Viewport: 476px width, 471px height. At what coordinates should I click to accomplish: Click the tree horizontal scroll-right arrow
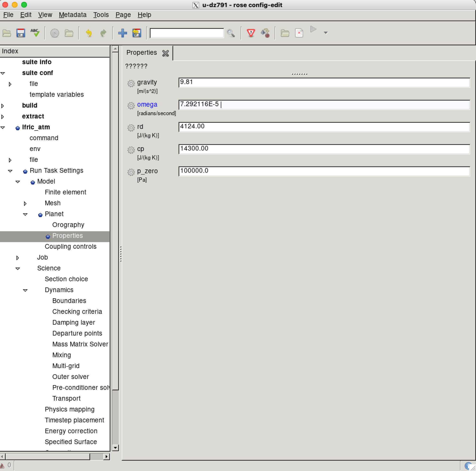106,456
